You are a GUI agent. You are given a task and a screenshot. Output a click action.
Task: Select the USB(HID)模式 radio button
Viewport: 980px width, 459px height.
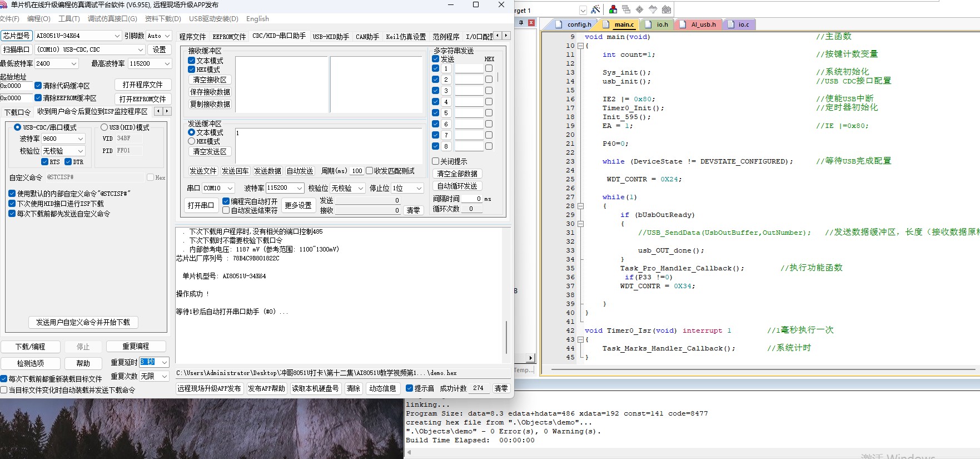pos(104,127)
